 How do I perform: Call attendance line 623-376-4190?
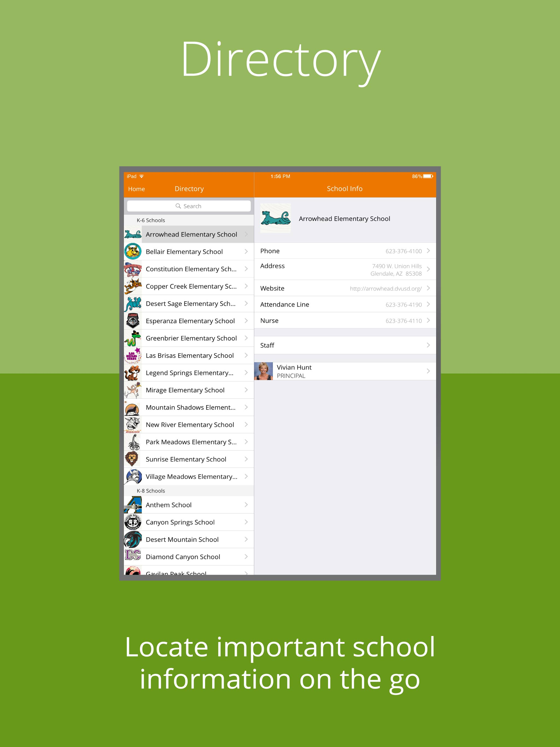pos(404,305)
